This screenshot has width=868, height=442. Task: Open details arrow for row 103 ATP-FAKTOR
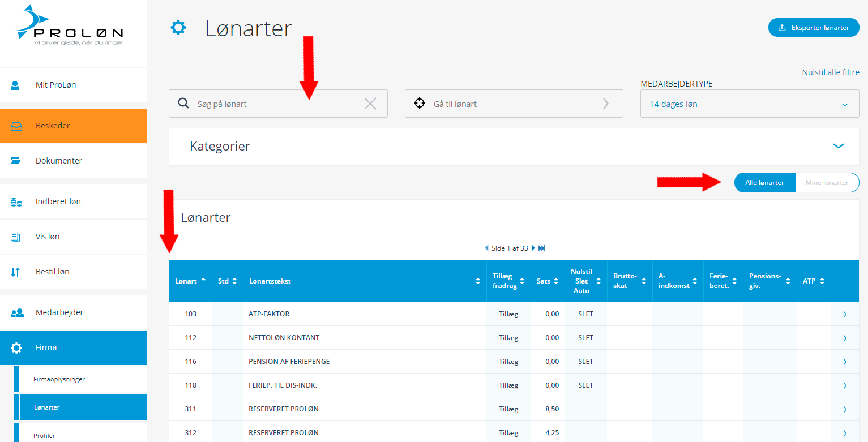[844, 314]
